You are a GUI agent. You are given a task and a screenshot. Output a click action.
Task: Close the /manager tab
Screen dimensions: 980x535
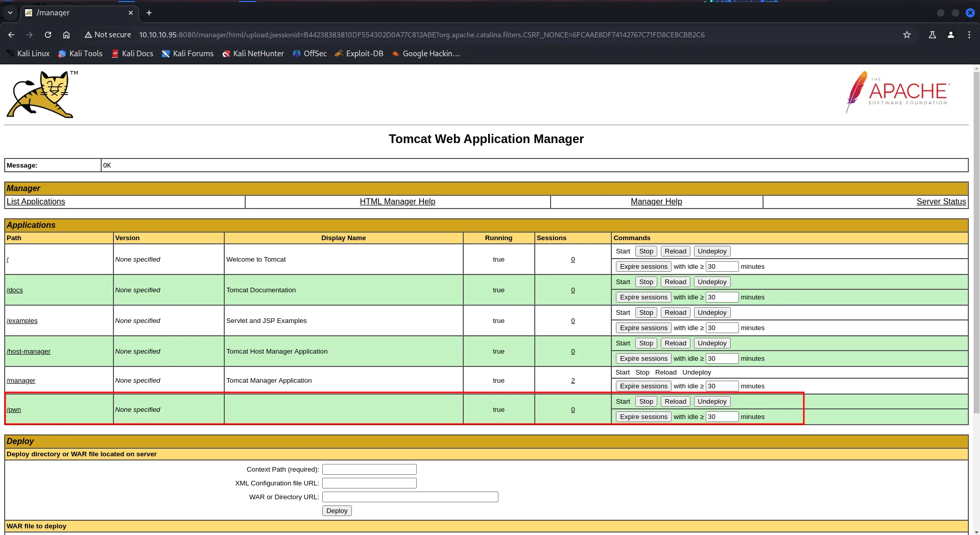(131, 13)
